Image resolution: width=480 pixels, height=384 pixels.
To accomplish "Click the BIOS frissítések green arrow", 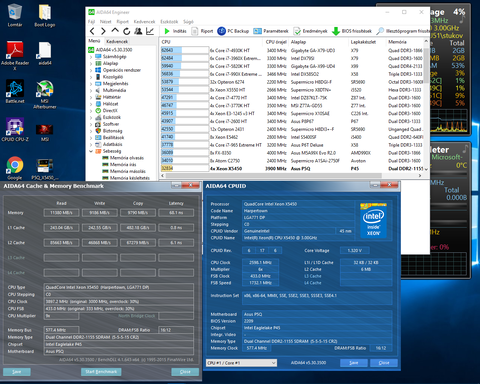I will coord(336,31).
